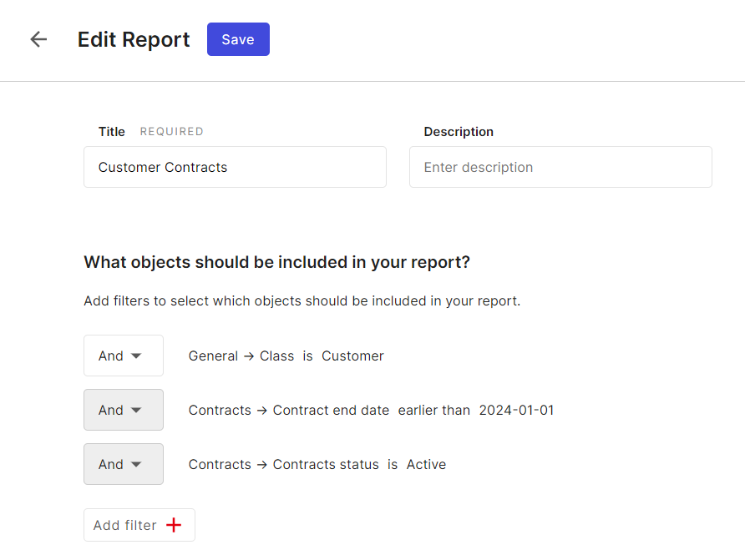The image size is (745, 560).
Task: Click the earlier than operator text
Action: pos(433,410)
